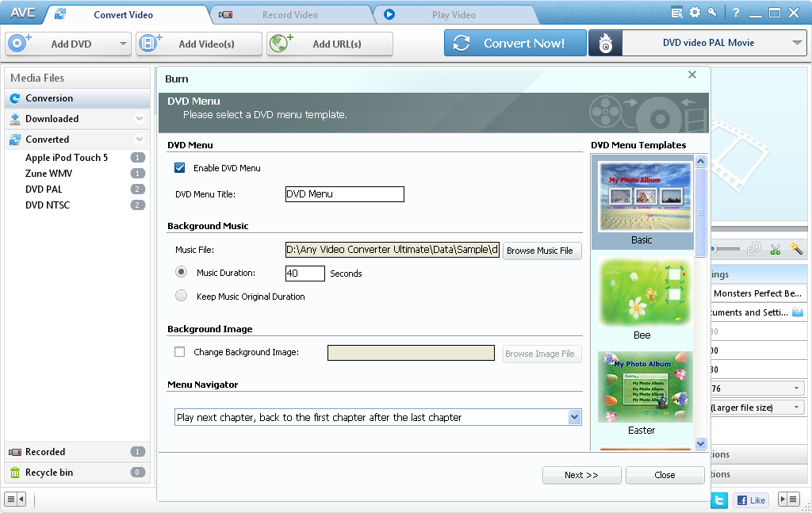Click the Add URL(s) globe icon
812x513 pixels.
click(282, 43)
